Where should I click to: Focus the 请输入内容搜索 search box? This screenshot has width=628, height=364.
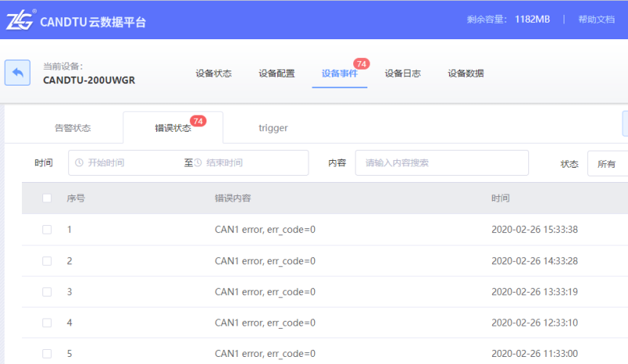(442, 162)
